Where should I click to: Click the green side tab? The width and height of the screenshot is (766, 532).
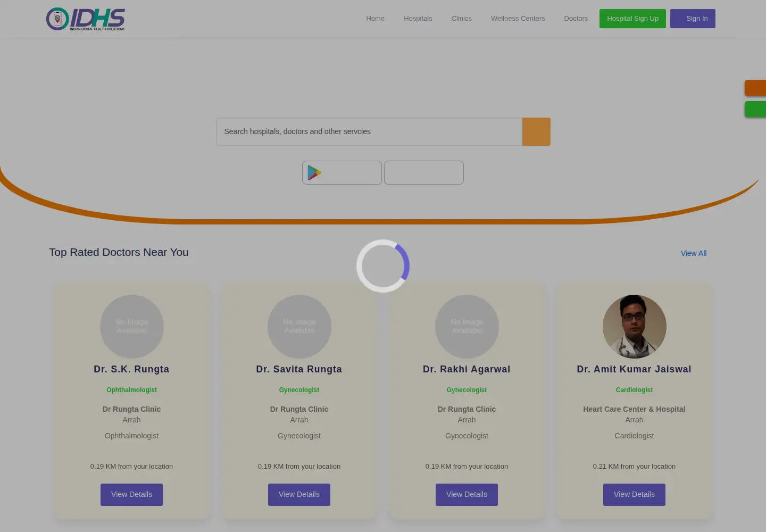click(755, 109)
